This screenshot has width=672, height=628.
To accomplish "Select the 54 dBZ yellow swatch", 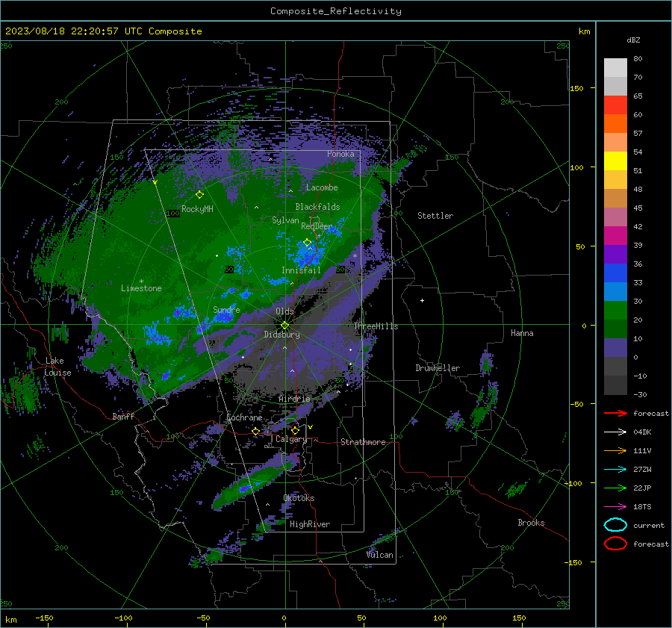I will click(615, 161).
